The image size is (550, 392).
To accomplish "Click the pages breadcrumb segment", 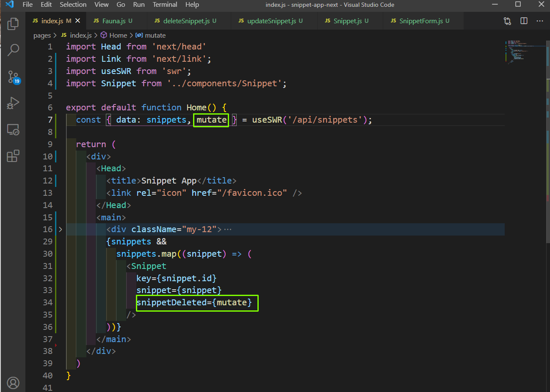I will click(42, 36).
